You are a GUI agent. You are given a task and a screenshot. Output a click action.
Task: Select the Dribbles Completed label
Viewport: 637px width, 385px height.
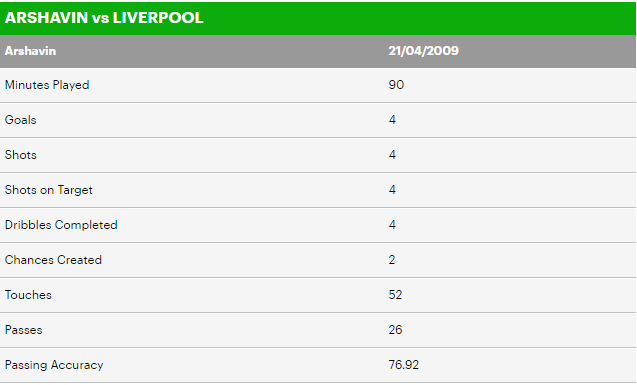61,225
